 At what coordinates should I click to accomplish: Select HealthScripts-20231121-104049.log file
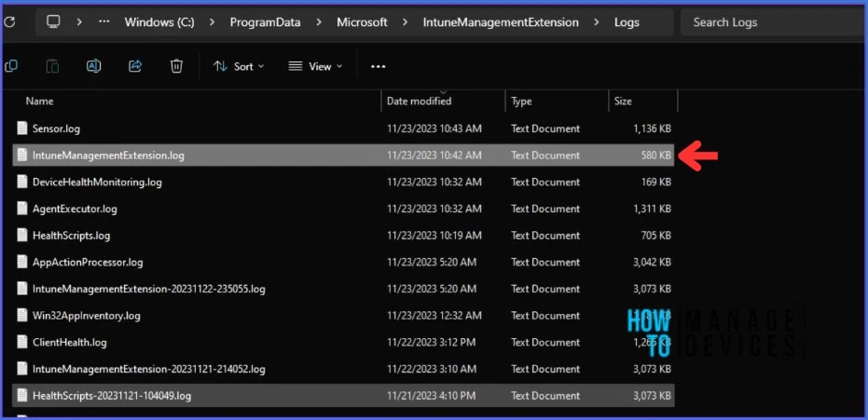[x=343, y=396]
